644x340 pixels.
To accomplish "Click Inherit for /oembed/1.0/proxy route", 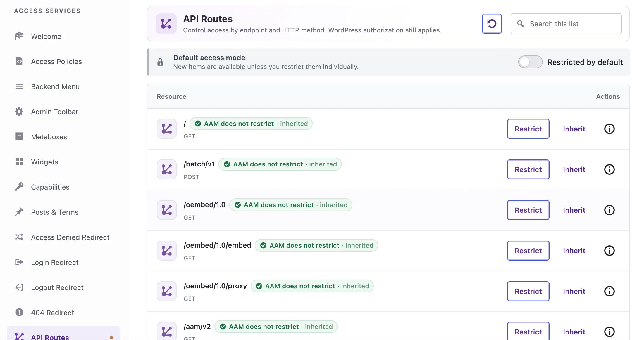I will pyautogui.click(x=574, y=291).
